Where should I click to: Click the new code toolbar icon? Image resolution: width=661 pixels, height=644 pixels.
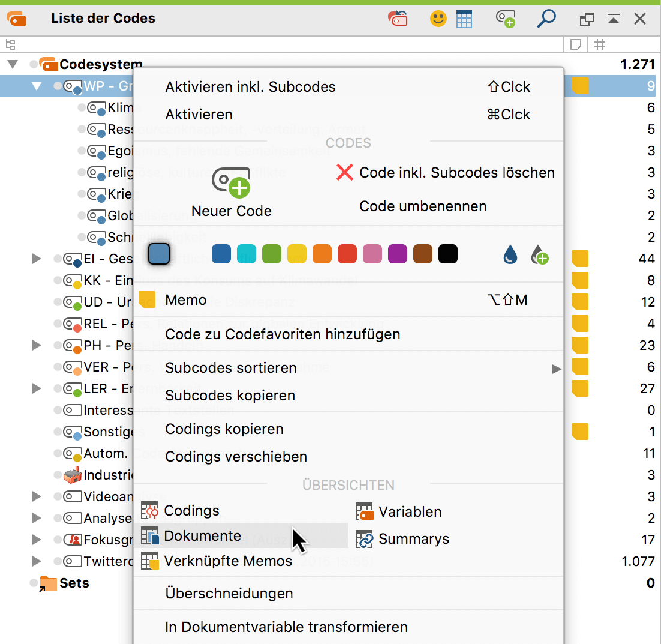(506, 19)
